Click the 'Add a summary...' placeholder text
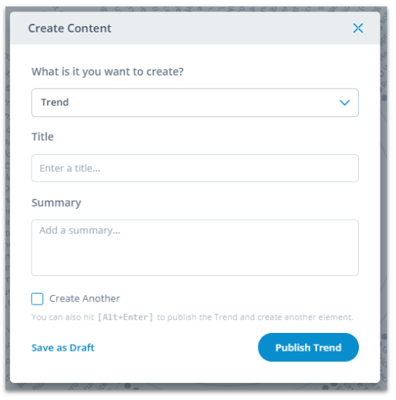Image resolution: width=396 pixels, height=400 pixels. coord(80,230)
